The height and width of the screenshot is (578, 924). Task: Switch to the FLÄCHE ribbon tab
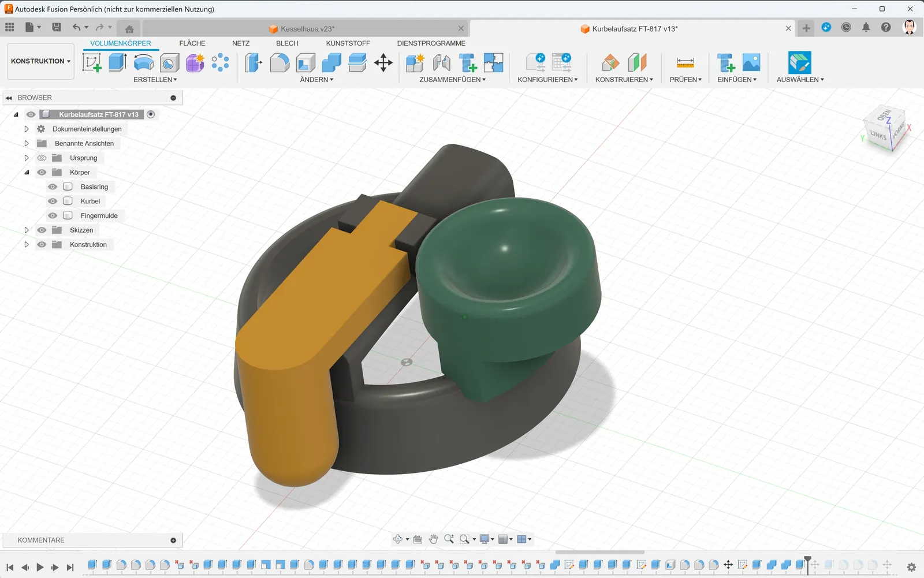tap(192, 43)
